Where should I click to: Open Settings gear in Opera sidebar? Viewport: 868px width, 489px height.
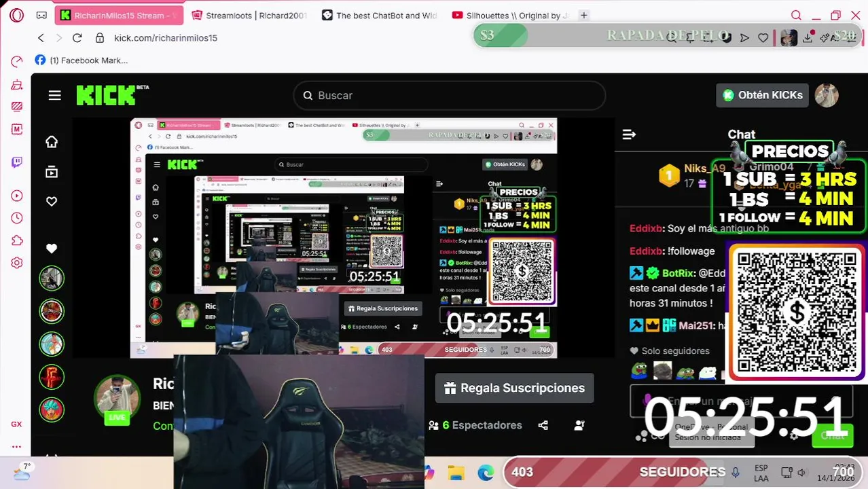click(17, 263)
